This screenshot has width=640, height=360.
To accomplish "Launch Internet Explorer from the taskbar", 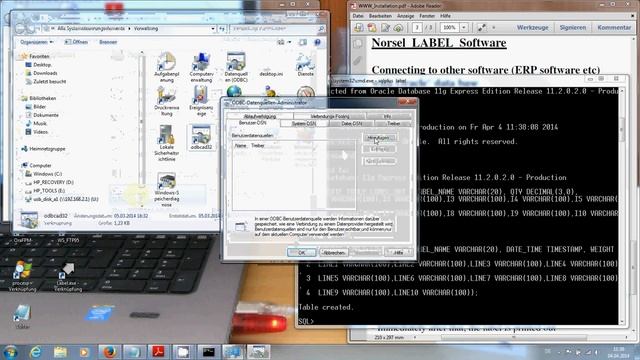I will coord(36,352).
